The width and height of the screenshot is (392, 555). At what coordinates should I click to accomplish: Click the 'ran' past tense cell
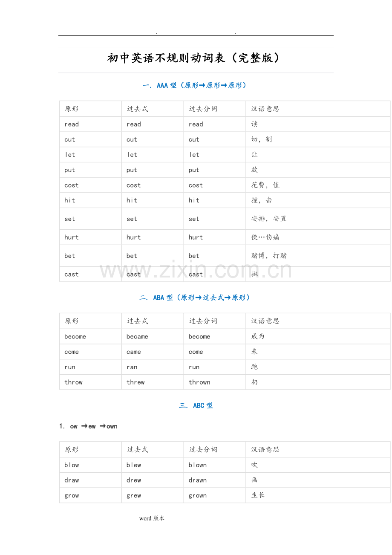tap(153, 367)
